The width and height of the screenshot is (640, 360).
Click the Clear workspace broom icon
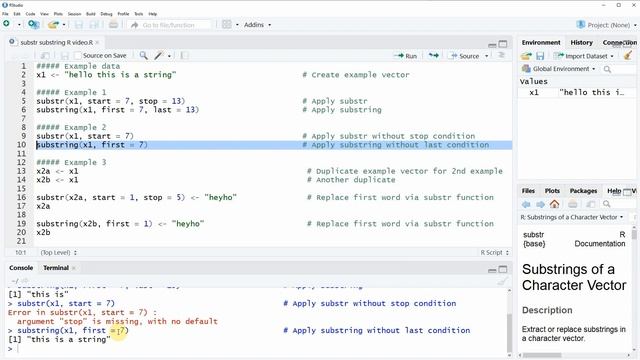point(628,56)
